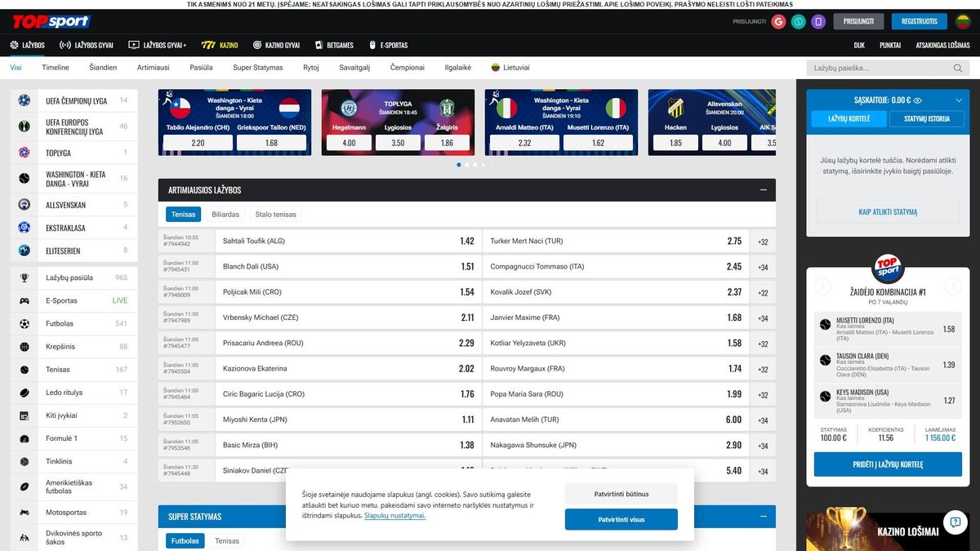Choose the Motosportas sidebar icon
Viewport: 980px width, 551px height.
24,513
